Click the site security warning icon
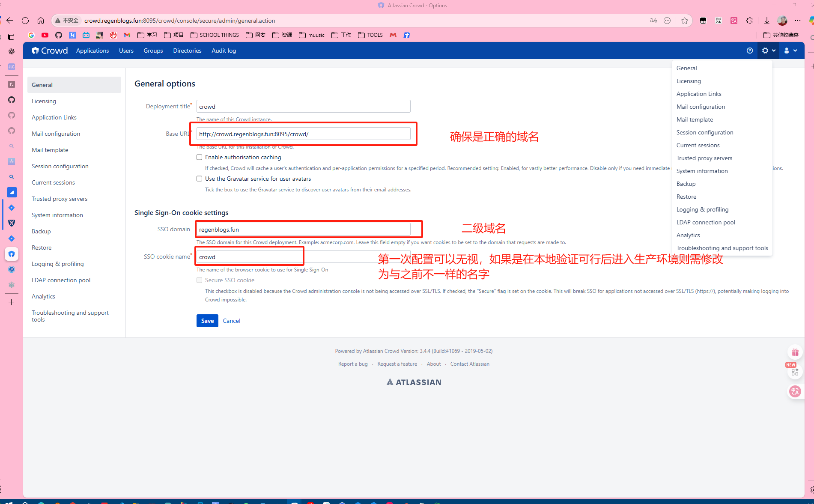The width and height of the screenshot is (814, 504). click(67, 21)
